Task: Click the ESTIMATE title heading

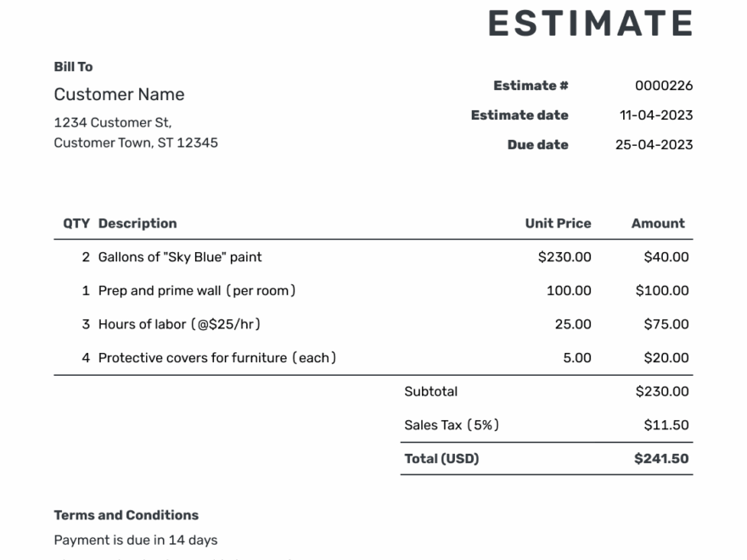Action: pos(590,23)
